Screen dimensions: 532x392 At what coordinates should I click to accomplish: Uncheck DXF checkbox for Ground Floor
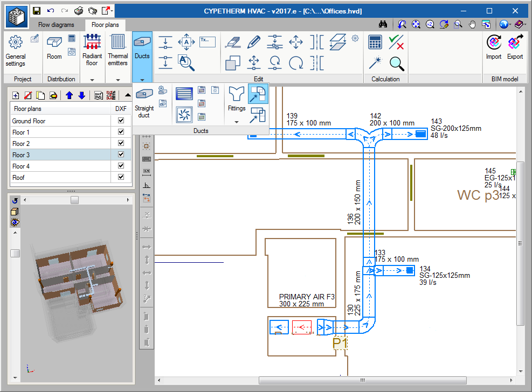pyautogui.click(x=121, y=121)
